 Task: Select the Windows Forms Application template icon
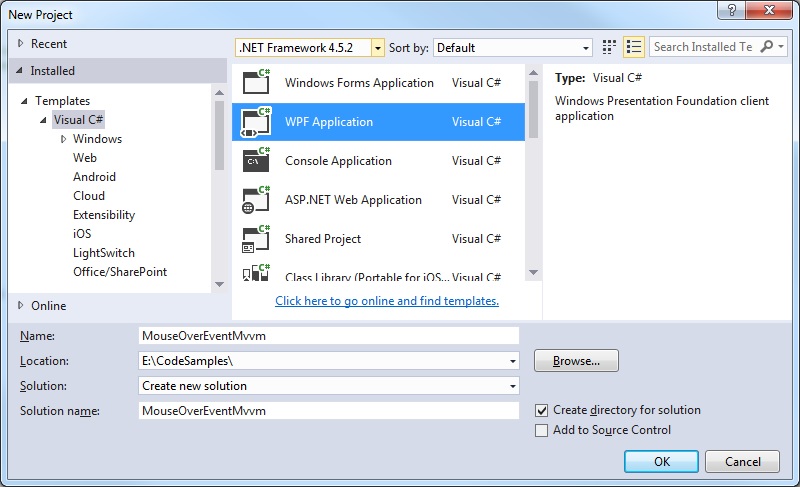click(x=256, y=82)
